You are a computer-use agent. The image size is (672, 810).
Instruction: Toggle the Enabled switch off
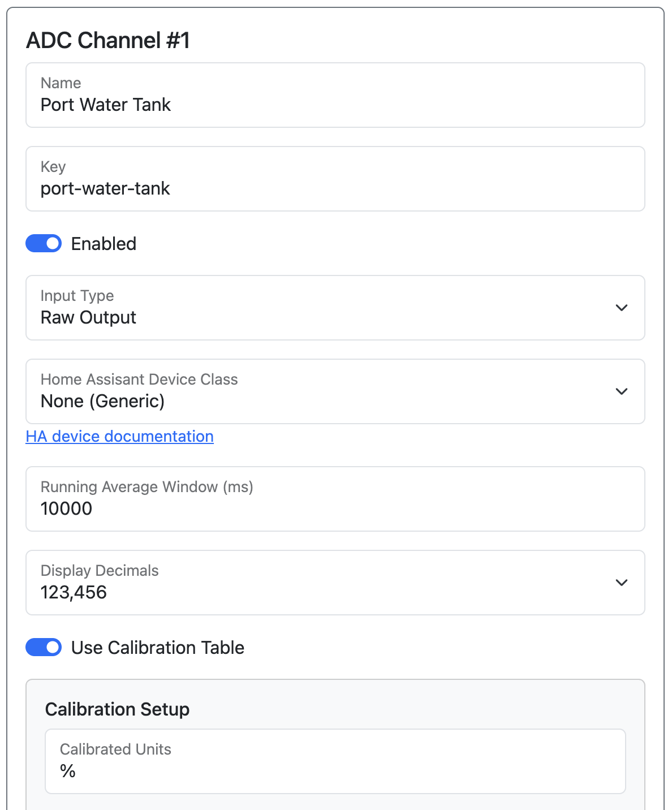point(44,244)
